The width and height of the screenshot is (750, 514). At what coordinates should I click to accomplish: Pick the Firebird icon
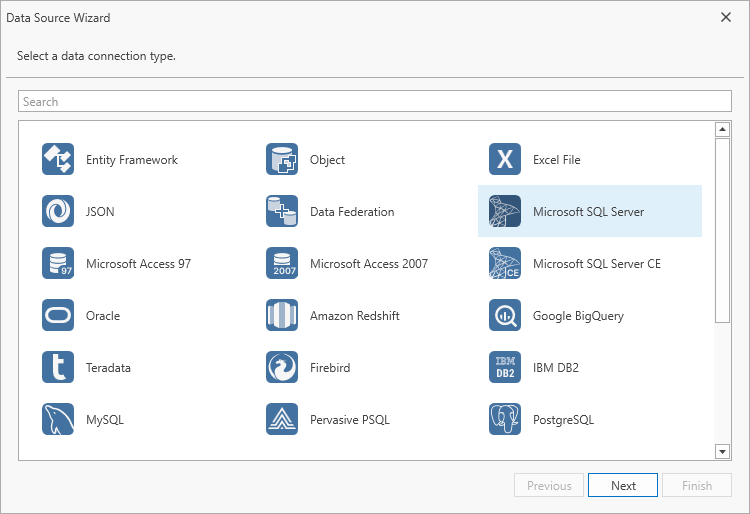pyautogui.click(x=282, y=367)
